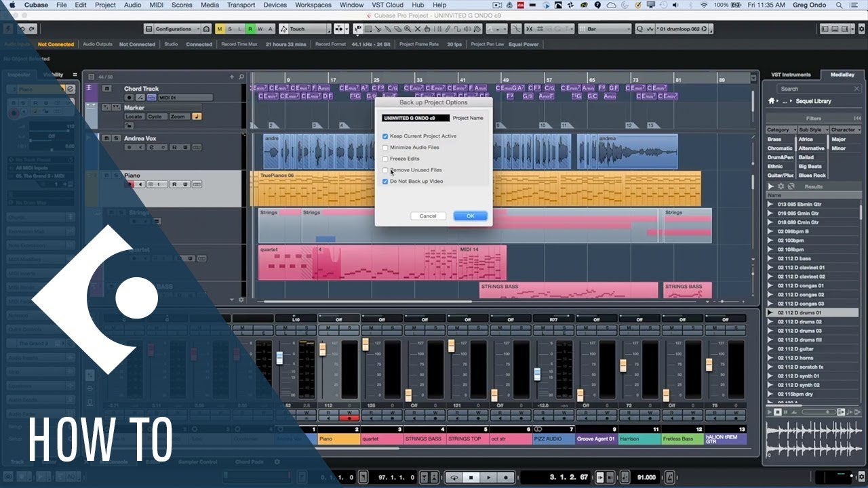The image size is (868, 488).
Task: Check the Remove Unused Files checkbox
Action: (x=385, y=170)
